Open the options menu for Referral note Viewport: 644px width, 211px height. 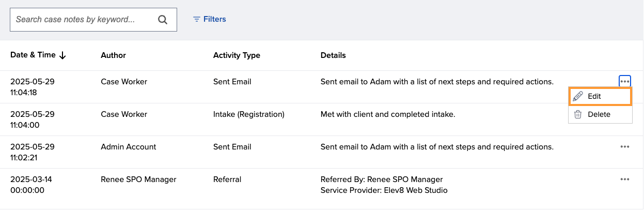(625, 179)
